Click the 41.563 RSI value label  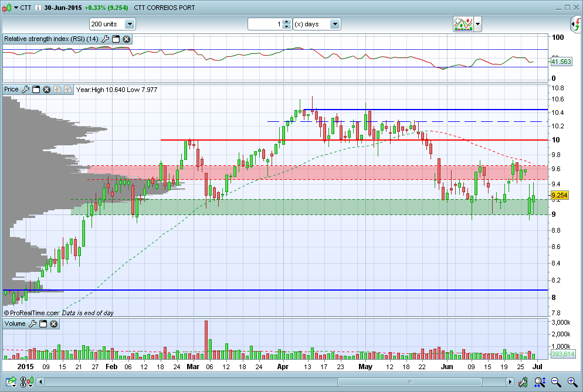coord(561,62)
